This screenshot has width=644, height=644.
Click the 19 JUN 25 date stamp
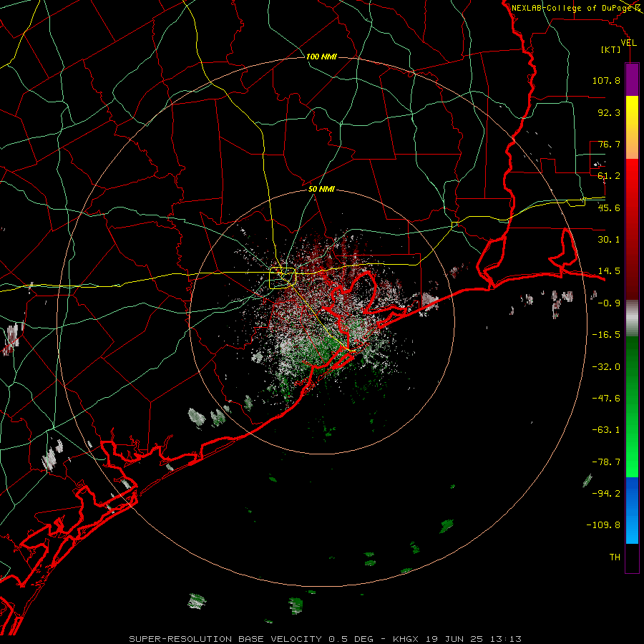[456, 639]
